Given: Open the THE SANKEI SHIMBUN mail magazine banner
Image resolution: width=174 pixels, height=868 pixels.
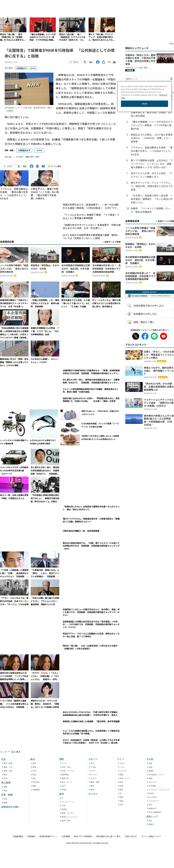Looking at the screenshot, I should click(x=149, y=294).
